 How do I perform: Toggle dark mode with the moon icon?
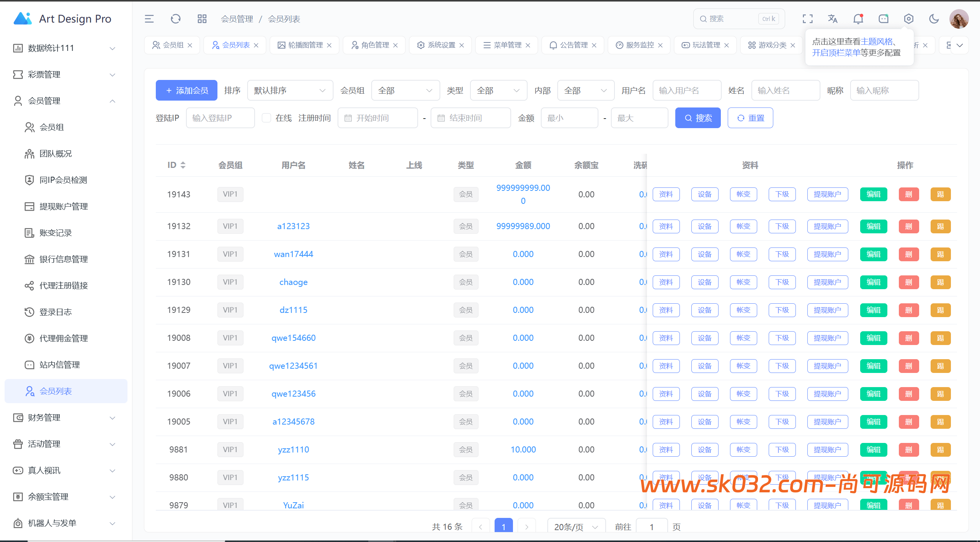[x=934, y=18]
